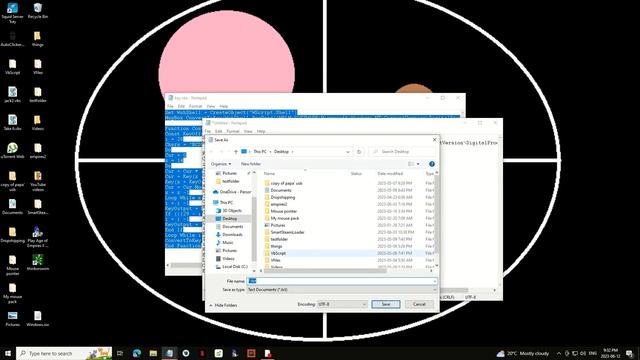Click the Status column header
The height and width of the screenshot is (360, 640).
tap(356, 173)
